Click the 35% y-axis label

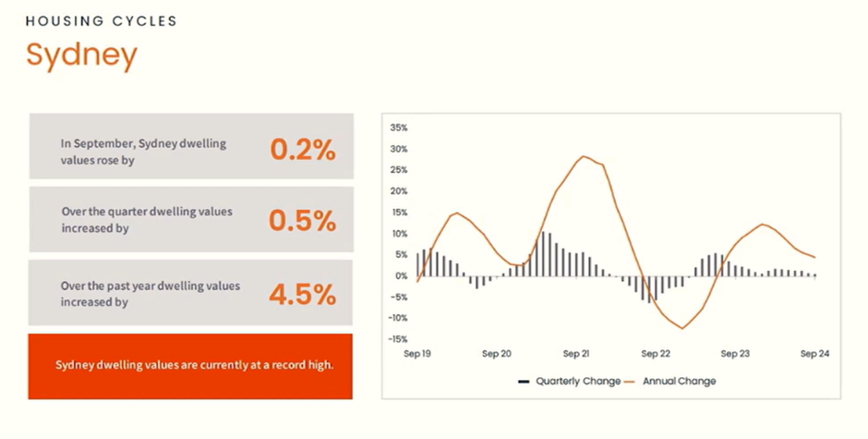coord(399,128)
